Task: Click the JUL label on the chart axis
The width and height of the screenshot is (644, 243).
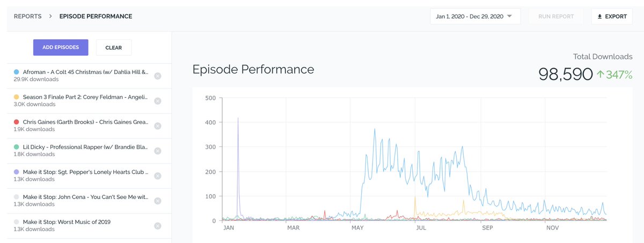Action: click(x=422, y=227)
